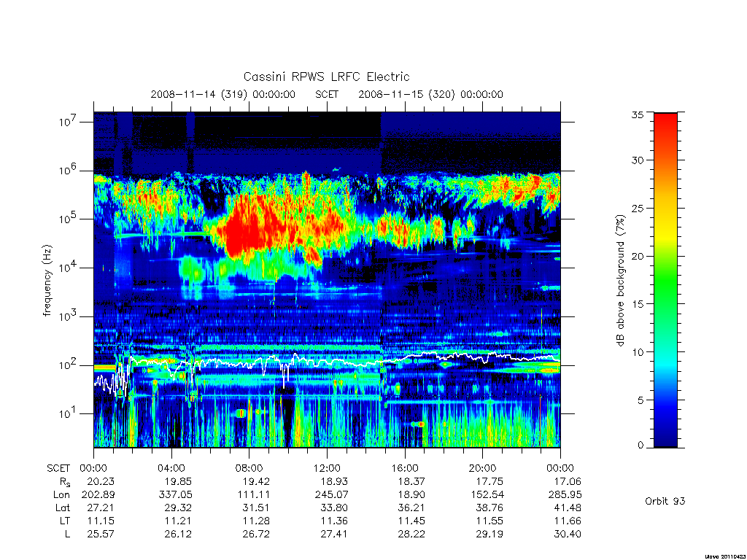Screen dimensions: 747x560
Task: Click the SCET row label beside time ticks
Action: tap(58, 469)
